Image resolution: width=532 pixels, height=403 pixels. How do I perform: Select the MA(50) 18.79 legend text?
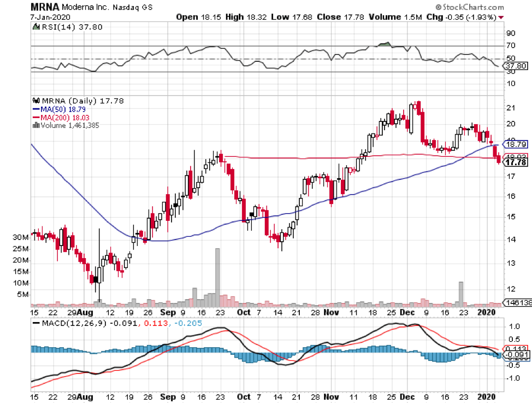[63, 109]
